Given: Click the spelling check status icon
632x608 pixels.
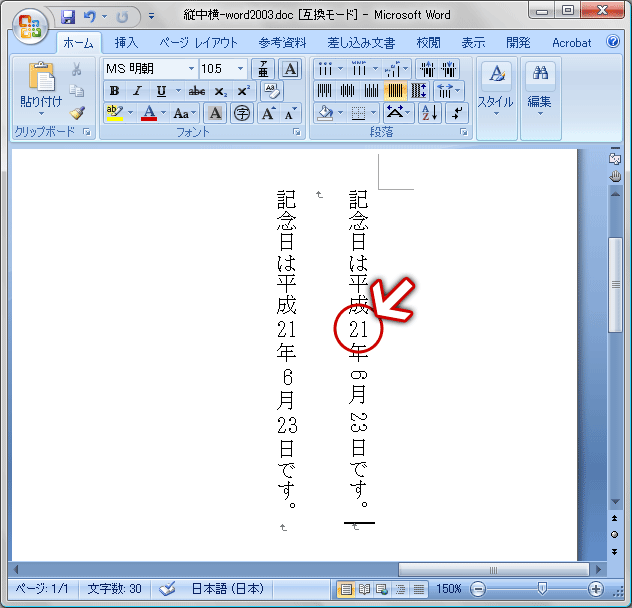Looking at the screenshot, I should tap(167, 589).
